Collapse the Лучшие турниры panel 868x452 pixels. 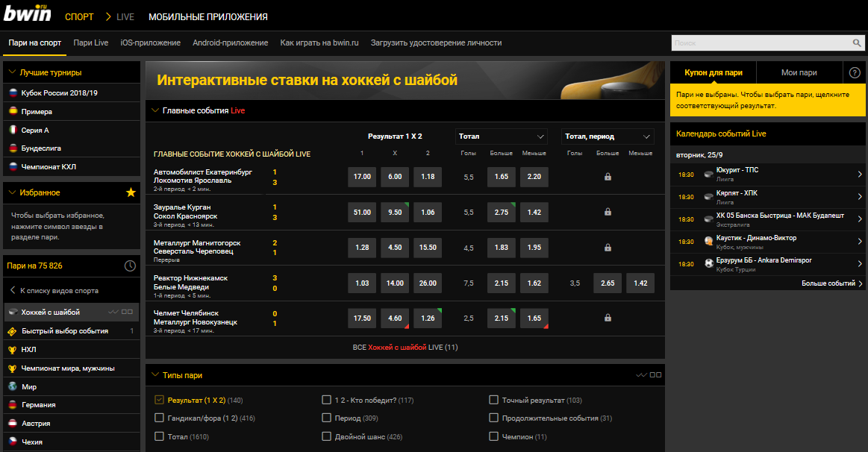point(12,72)
